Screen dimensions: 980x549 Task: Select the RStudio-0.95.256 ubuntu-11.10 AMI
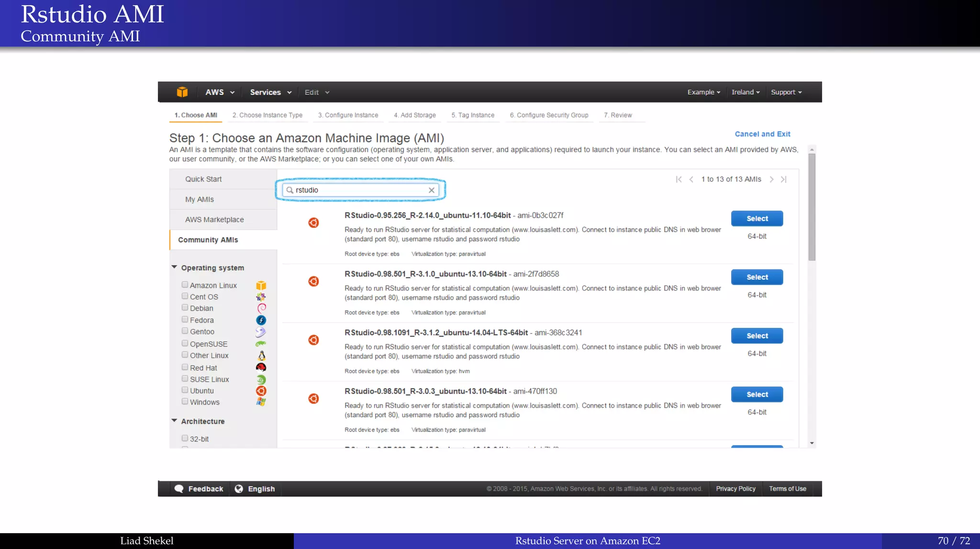(757, 219)
